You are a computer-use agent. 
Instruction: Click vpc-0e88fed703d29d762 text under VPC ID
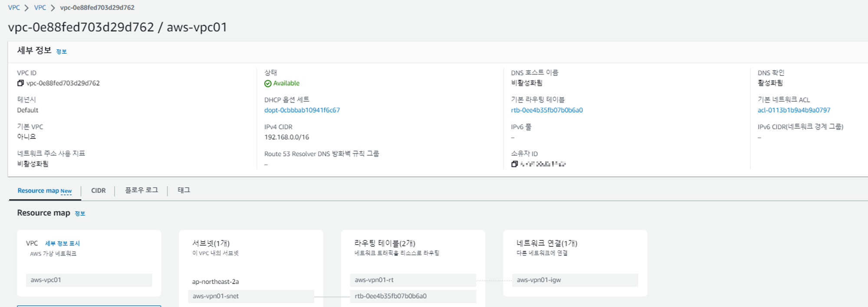click(63, 83)
